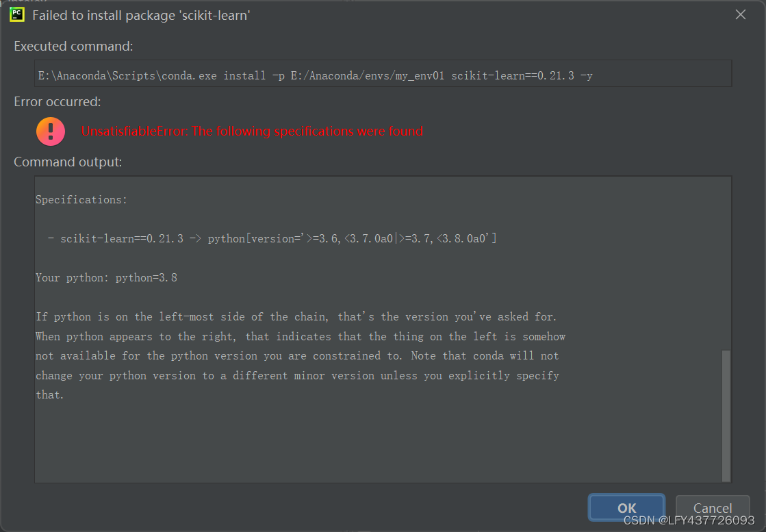The image size is (766, 532).
Task: Click the 'change your python version' line
Action: (297, 376)
